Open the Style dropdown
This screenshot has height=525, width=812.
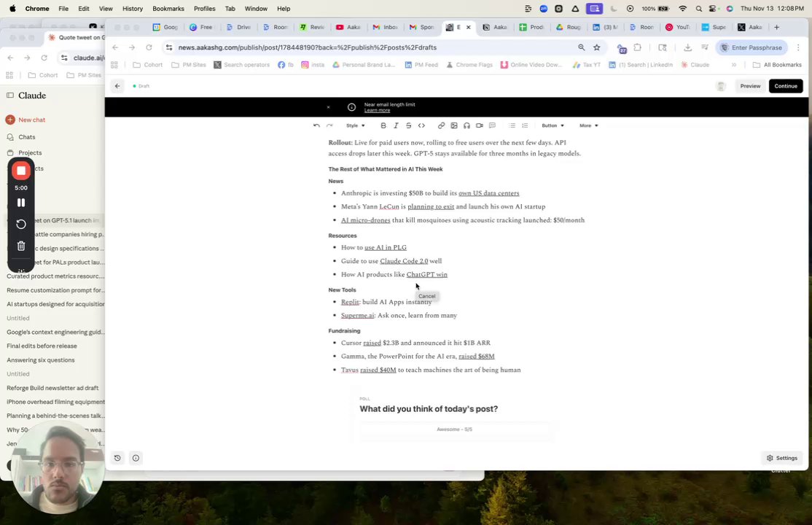click(x=356, y=125)
